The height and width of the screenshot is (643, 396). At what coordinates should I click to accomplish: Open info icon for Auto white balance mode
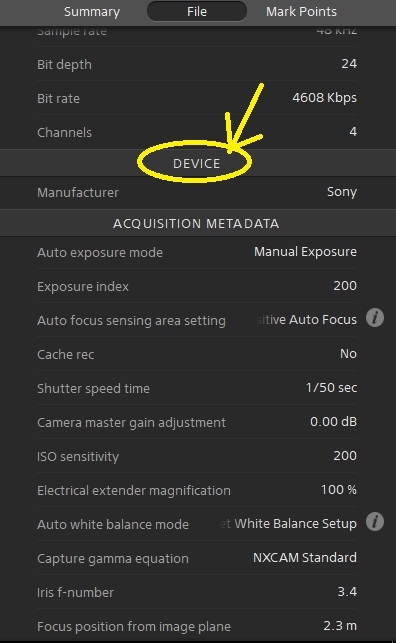pyautogui.click(x=375, y=522)
